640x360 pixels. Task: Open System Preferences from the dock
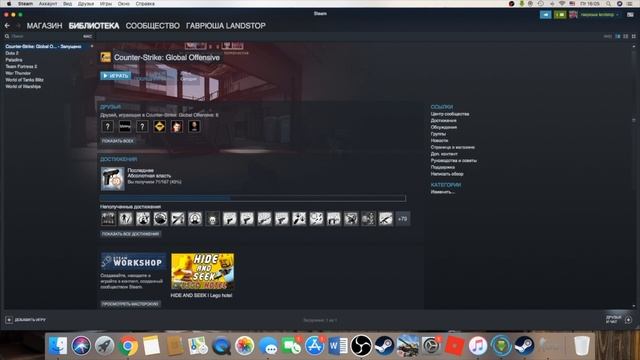click(x=431, y=346)
